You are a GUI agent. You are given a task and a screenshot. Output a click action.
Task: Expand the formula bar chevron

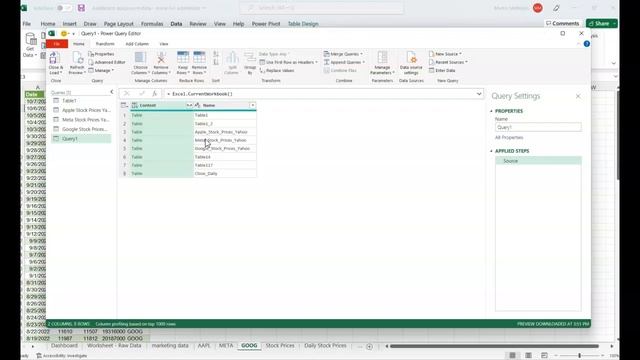479,94
